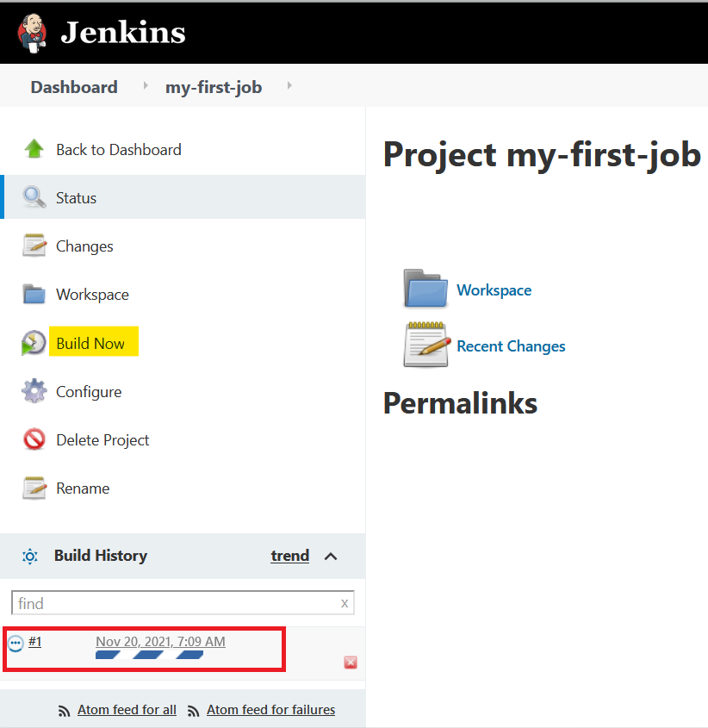708x728 pixels.
Task: Select Workspace in the sidebar menu
Action: [92, 295]
